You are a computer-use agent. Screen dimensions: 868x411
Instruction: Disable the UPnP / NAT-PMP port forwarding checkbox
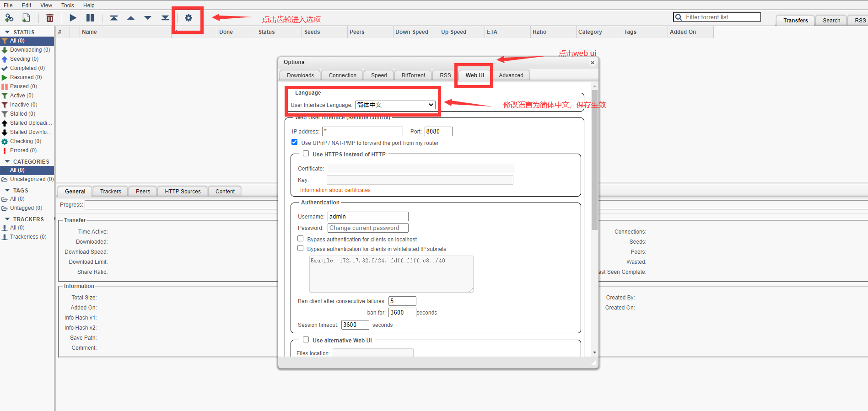click(295, 142)
